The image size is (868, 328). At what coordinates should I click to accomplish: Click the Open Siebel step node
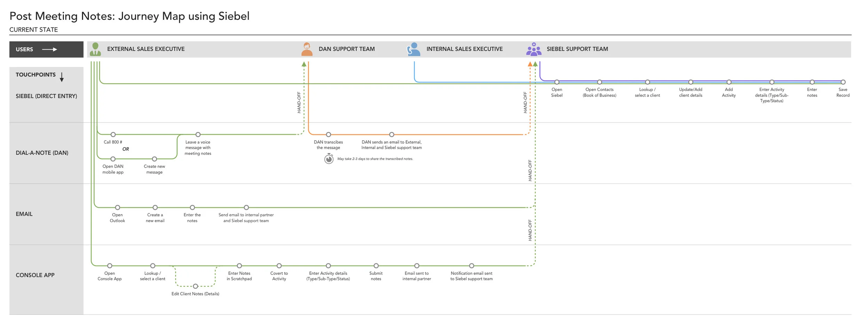pos(557,82)
